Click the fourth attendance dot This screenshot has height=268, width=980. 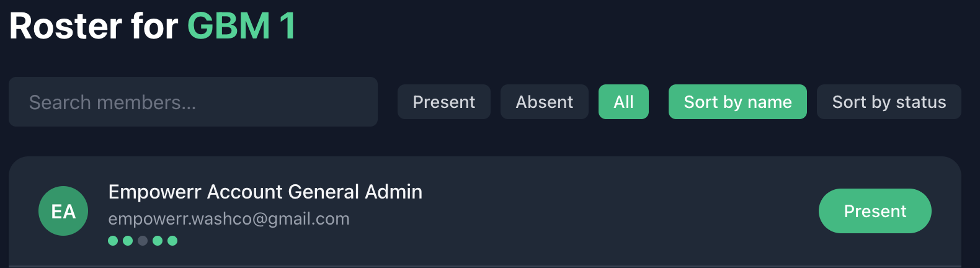[x=158, y=241]
